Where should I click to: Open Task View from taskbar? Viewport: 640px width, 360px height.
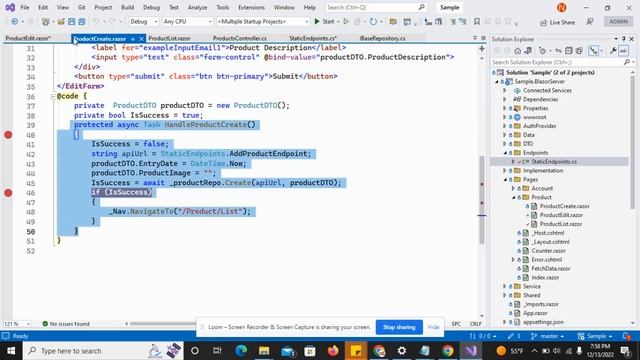point(218,351)
